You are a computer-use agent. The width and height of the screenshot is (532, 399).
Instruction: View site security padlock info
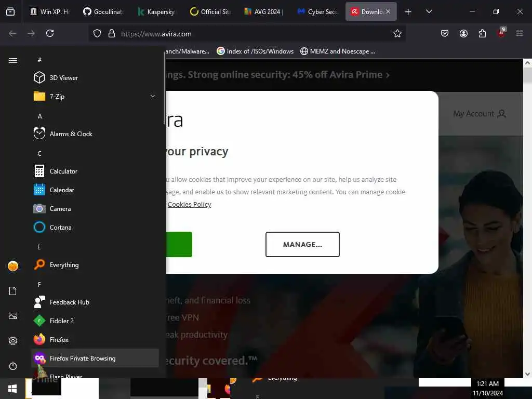click(112, 34)
